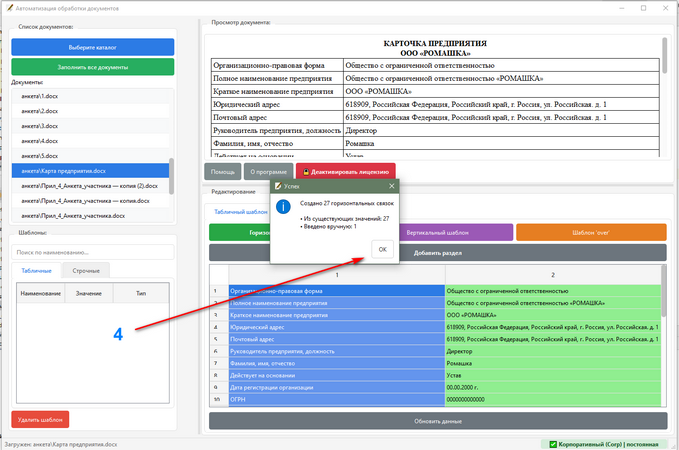The height and width of the screenshot is (450, 679).
Task: Click the Выберите каталог button
Action: tap(93, 47)
